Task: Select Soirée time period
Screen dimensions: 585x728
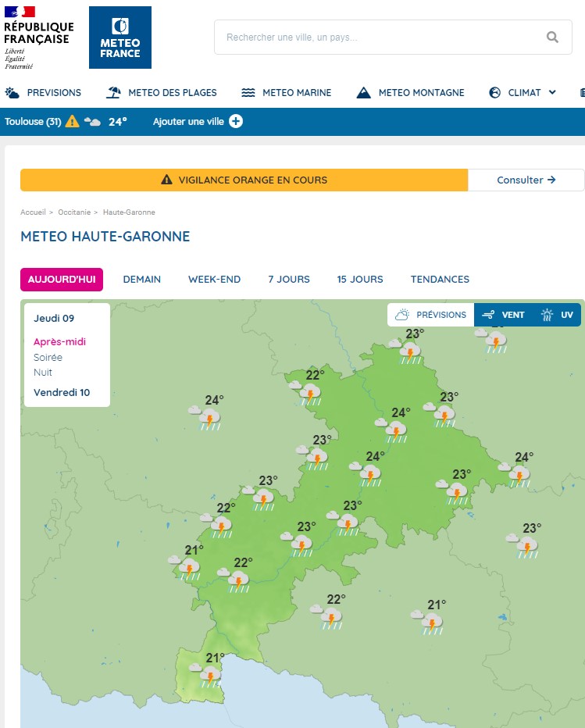Action: coord(48,357)
